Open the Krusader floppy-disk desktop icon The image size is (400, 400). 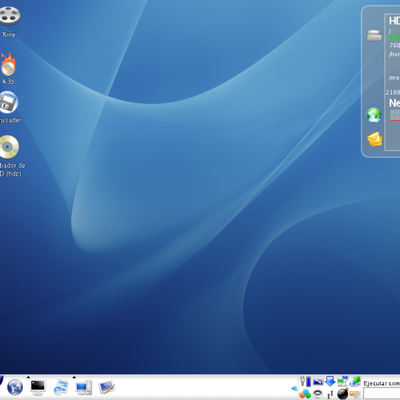click(x=9, y=102)
